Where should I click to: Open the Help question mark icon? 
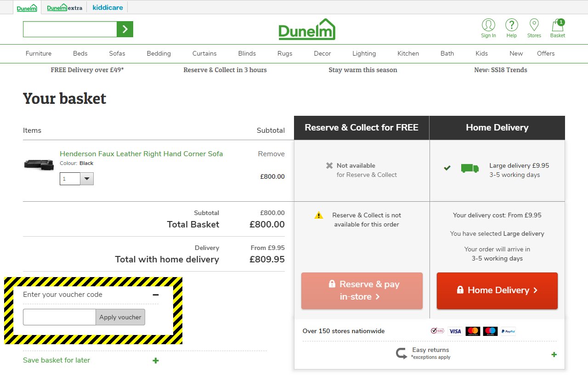pos(512,28)
